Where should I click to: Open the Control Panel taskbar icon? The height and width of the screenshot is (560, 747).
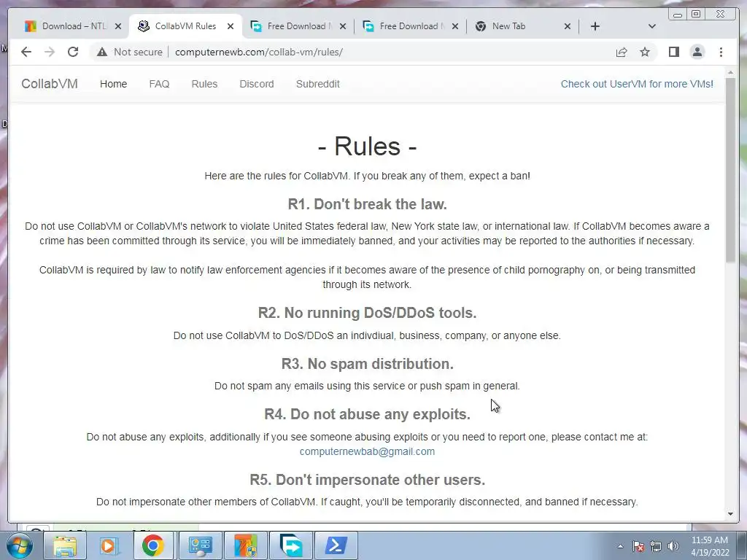[x=201, y=545]
